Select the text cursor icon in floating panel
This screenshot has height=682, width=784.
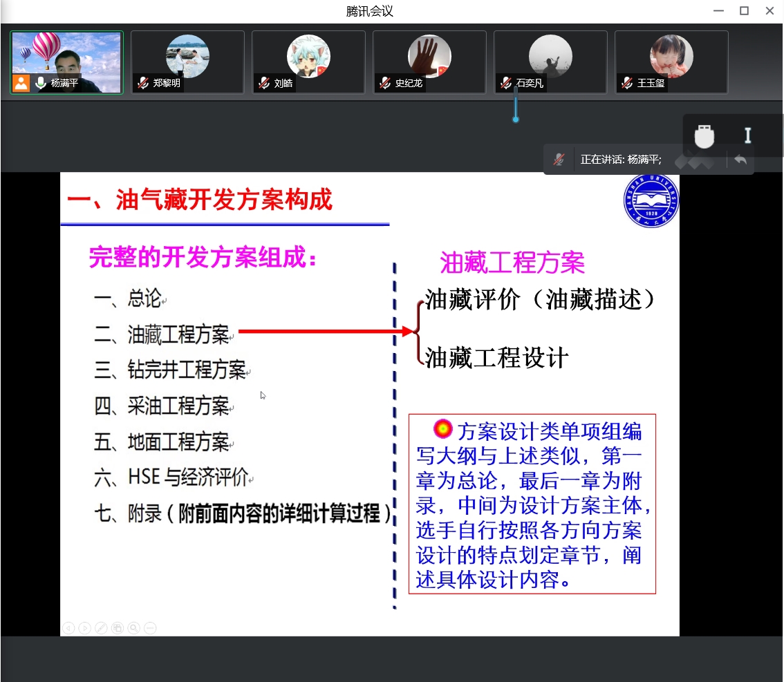(x=747, y=135)
